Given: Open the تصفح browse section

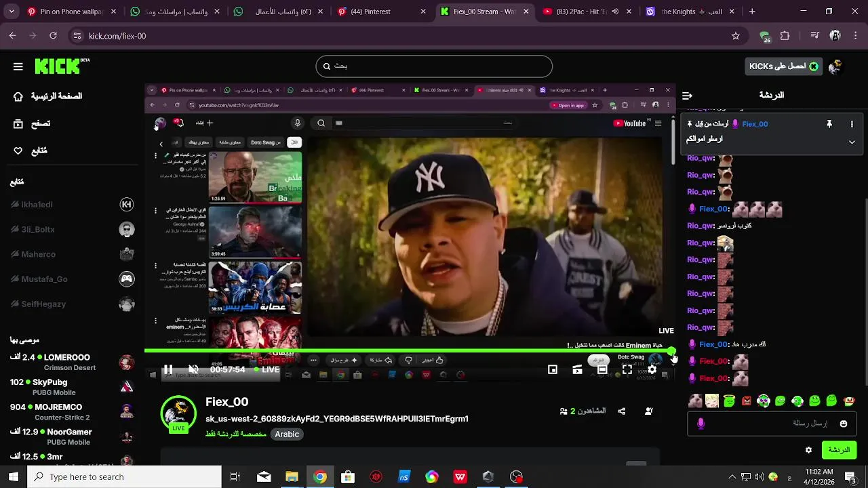Looking at the screenshot, I should tap(32, 123).
